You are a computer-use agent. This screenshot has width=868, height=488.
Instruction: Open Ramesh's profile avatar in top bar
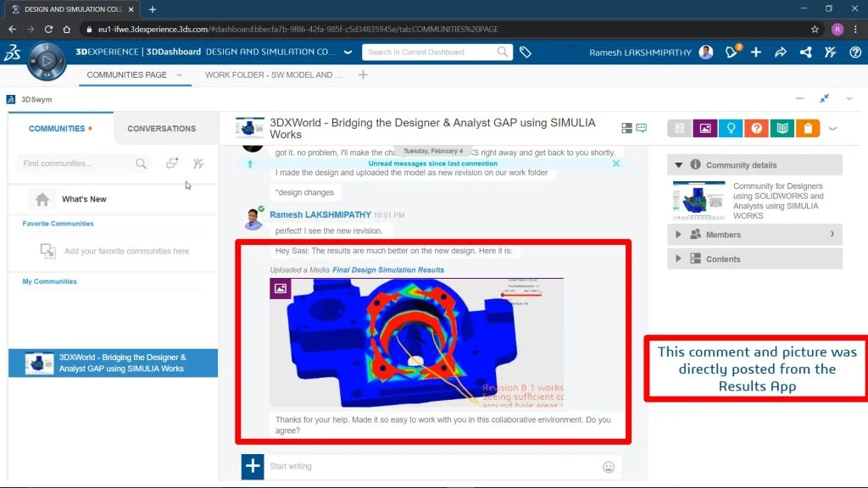click(x=706, y=52)
